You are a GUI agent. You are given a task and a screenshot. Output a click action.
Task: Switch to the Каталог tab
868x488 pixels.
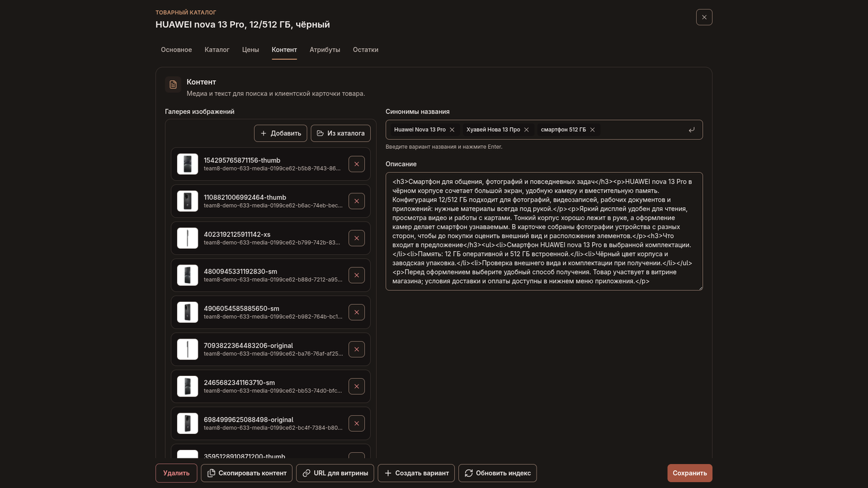(217, 49)
